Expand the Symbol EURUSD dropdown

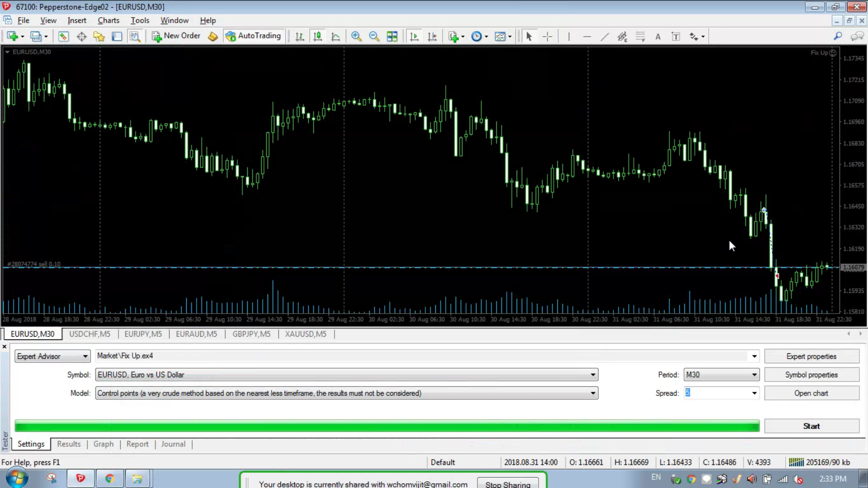[x=593, y=375]
